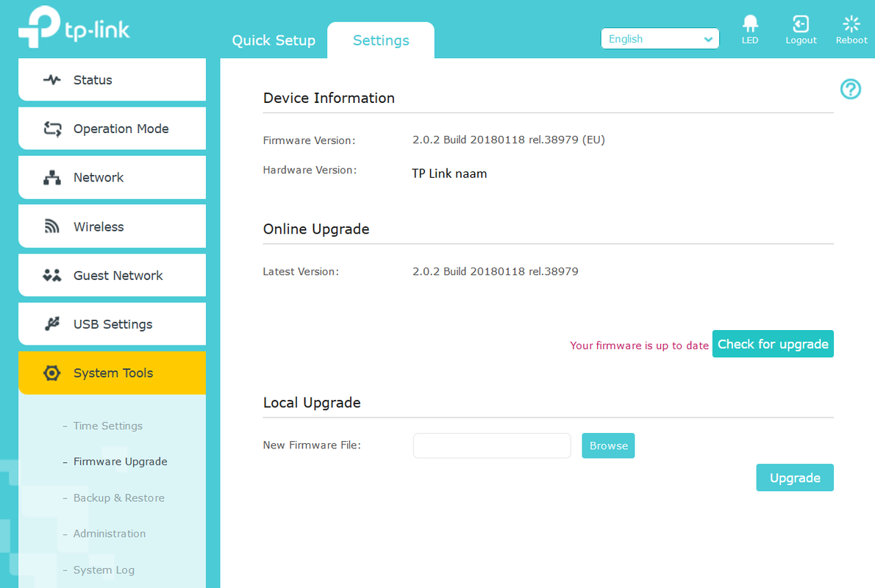Image resolution: width=875 pixels, height=588 pixels.
Task: Click the USB Settings plug icon
Action: click(x=52, y=323)
